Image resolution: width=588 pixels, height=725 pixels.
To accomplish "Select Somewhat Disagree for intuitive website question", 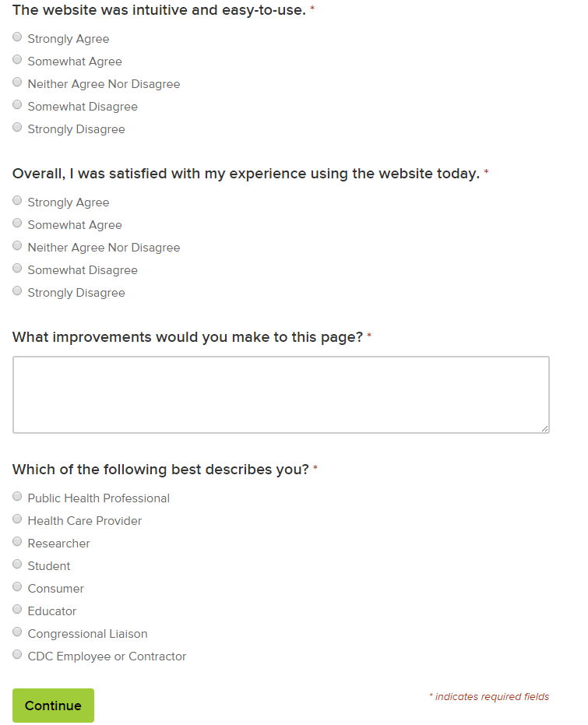I will pyautogui.click(x=17, y=105).
